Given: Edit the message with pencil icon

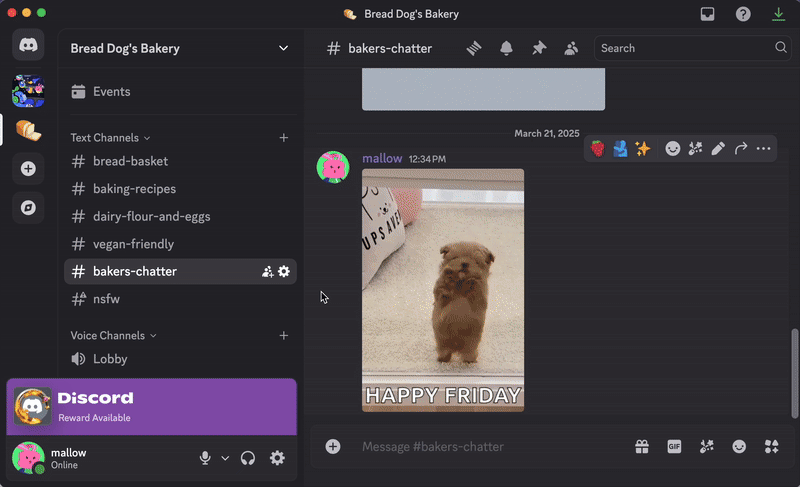Looking at the screenshot, I should pyautogui.click(x=718, y=149).
